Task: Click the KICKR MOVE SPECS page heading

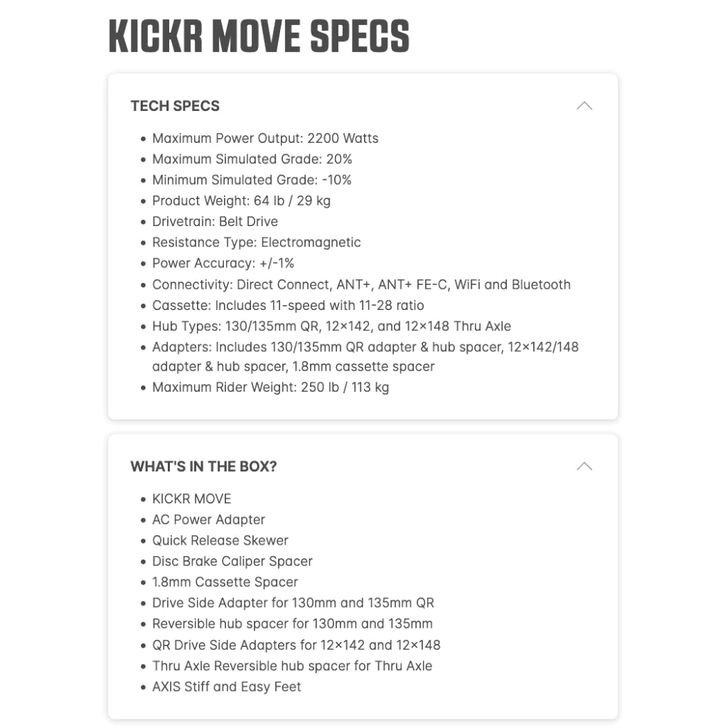Action: (x=259, y=37)
